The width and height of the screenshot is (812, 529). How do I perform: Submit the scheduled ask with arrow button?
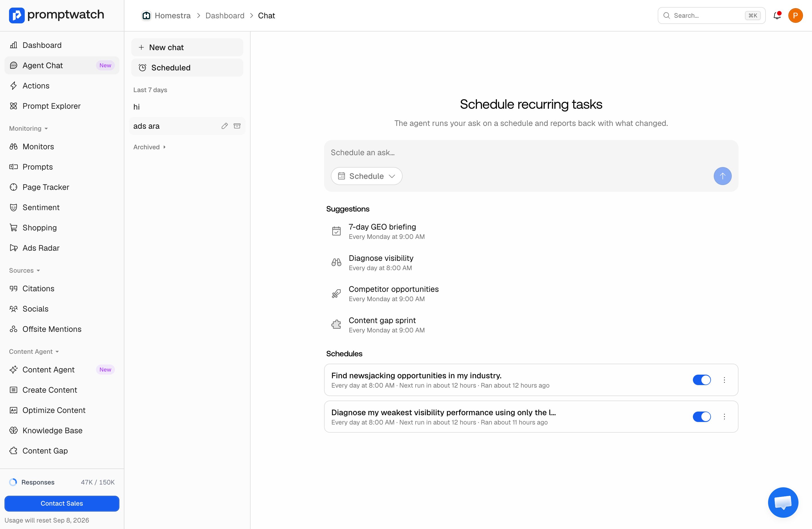[722, 176]
